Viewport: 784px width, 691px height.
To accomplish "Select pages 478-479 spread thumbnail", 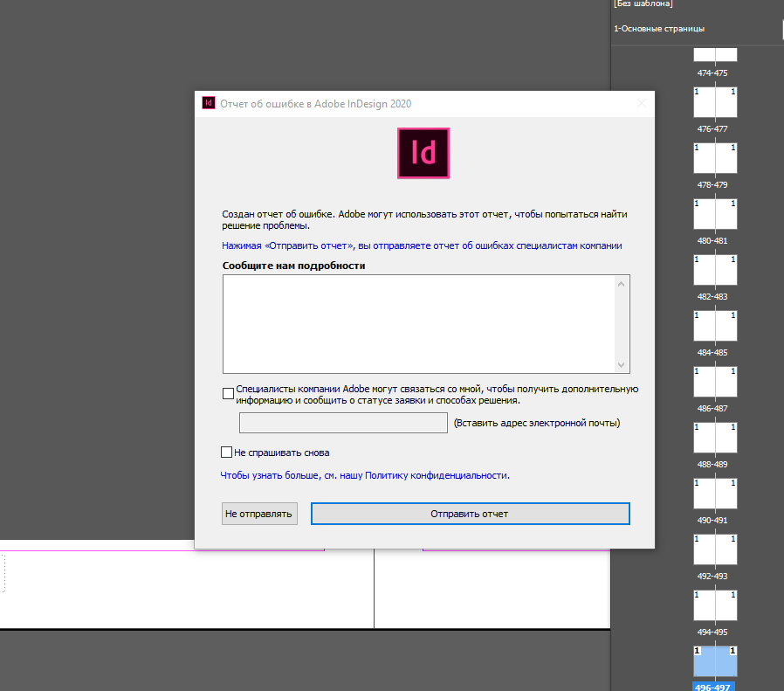I will click(x=715, y=158).
